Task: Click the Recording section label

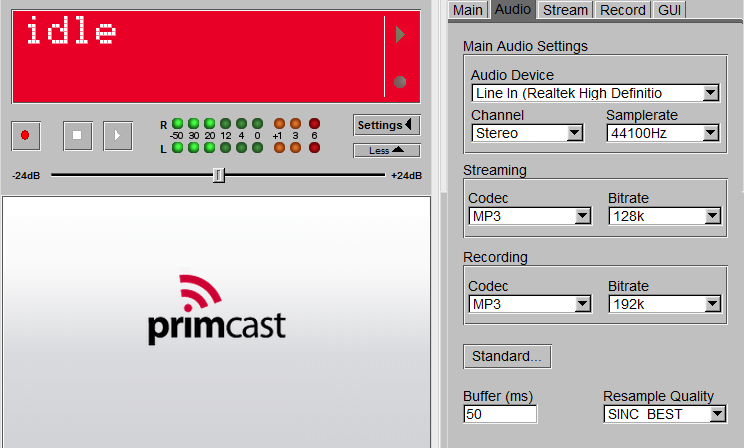Action: (495, 257)
